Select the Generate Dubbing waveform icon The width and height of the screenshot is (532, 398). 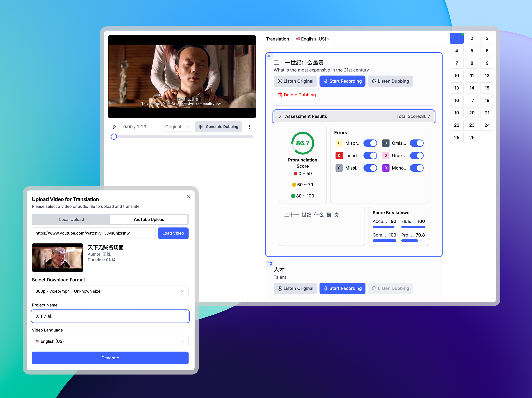[201, 127]
